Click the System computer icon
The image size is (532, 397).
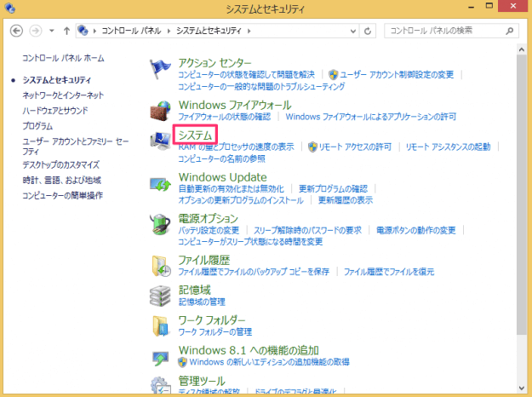(160, 141)
